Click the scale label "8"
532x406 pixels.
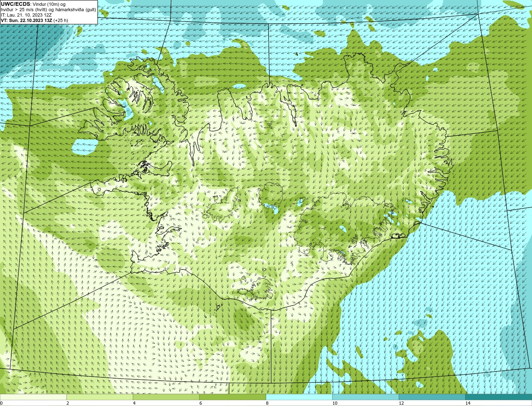pyautogui.click(x=267, y=403)
